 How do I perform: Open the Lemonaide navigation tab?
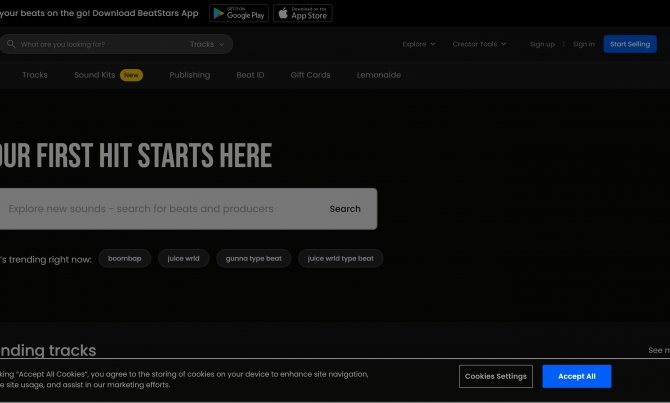coord(379,75)
